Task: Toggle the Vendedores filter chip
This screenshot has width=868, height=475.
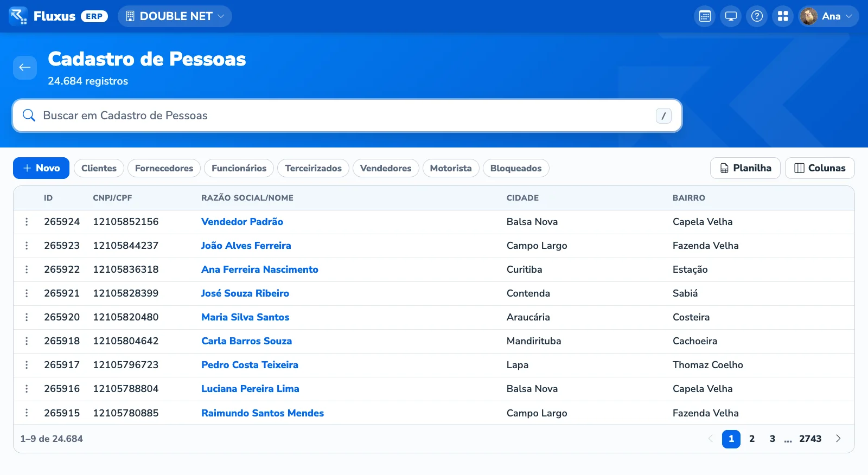Action: click(386, 168)
